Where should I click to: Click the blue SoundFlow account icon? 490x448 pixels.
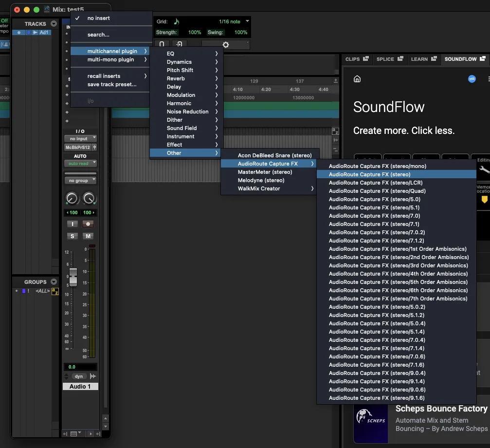coord(472,79)
